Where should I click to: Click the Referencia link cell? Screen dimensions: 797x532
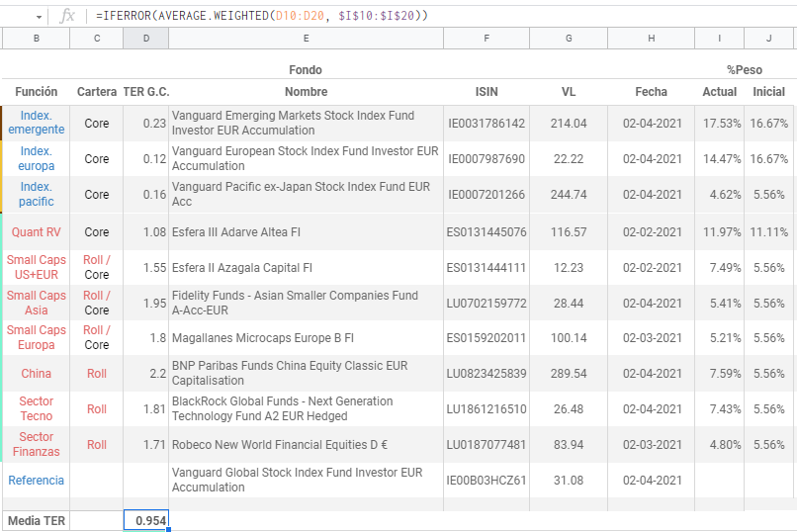(37, 481)
